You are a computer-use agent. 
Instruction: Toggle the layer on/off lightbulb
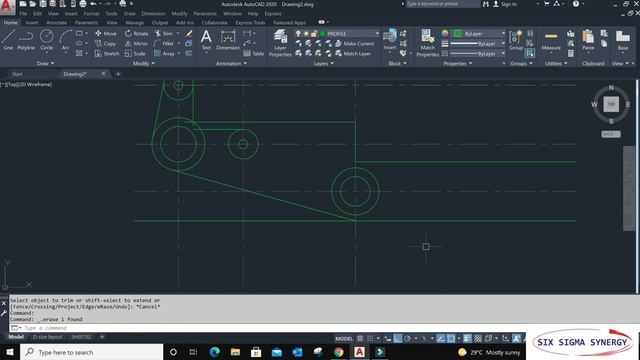point(298,33)
